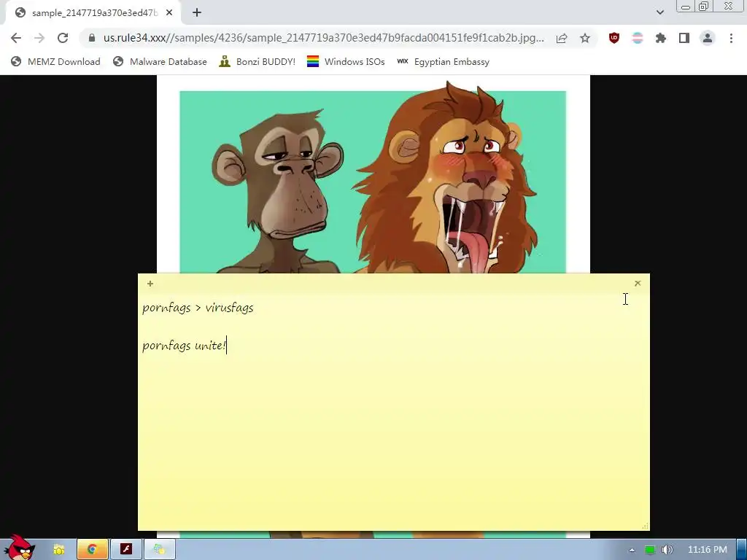Minimize the Chrome window
This screenshot has width=747, height=560.
tap(686, 7)
